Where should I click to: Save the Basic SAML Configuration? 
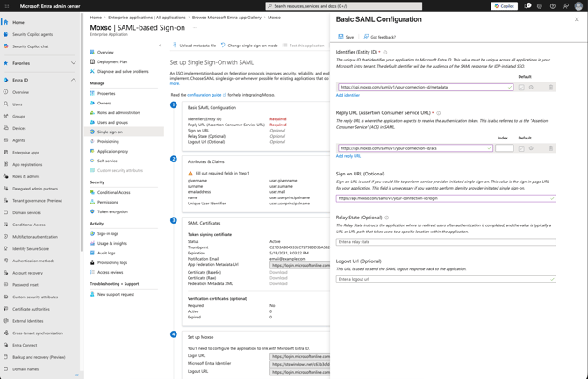[x=346, y=37]
